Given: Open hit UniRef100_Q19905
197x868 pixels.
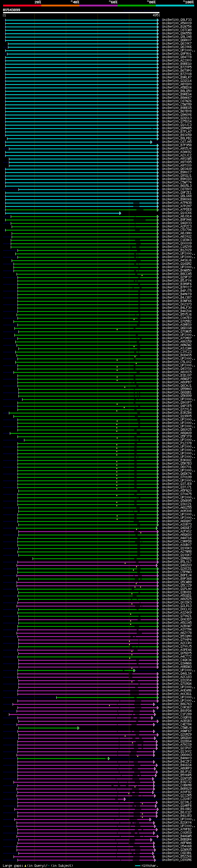Looking at the screenshot, I should click(x=177, y=416).
